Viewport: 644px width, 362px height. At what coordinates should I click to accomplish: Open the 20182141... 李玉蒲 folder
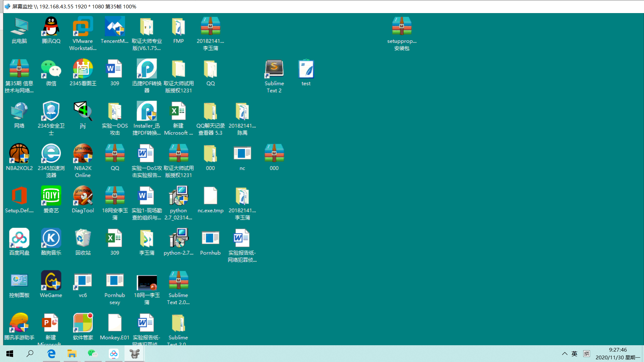(242, 203)
